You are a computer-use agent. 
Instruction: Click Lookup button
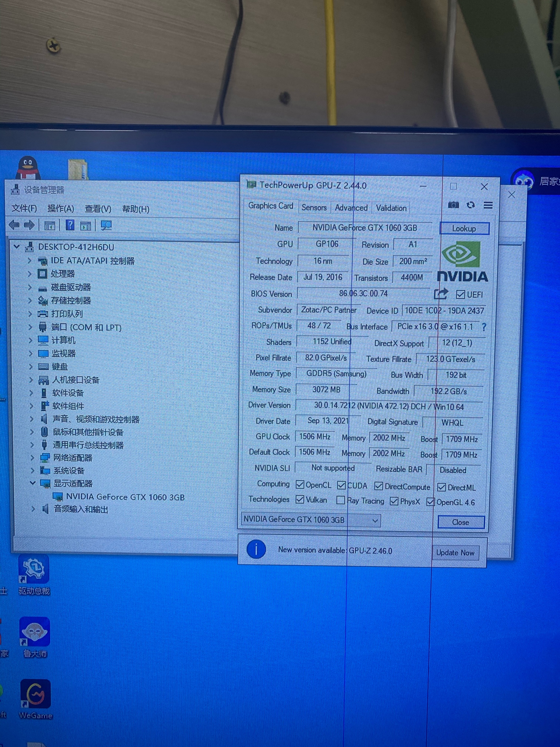(x=464, y=229)
